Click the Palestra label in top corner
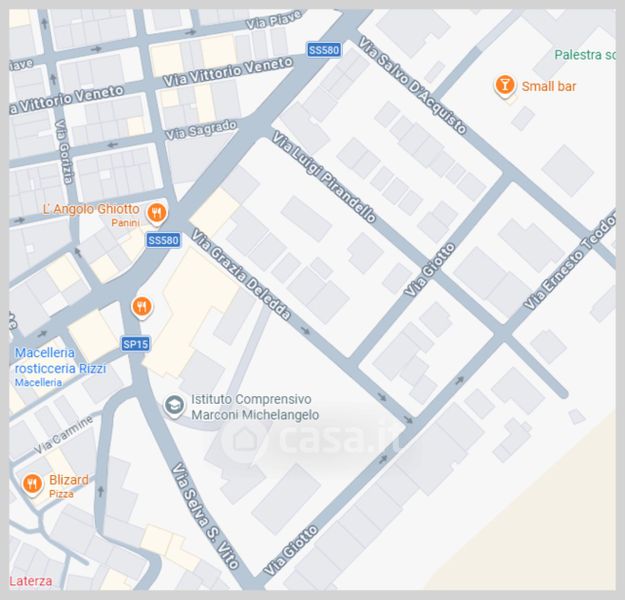The image size is (625, 600). [585, 55]
